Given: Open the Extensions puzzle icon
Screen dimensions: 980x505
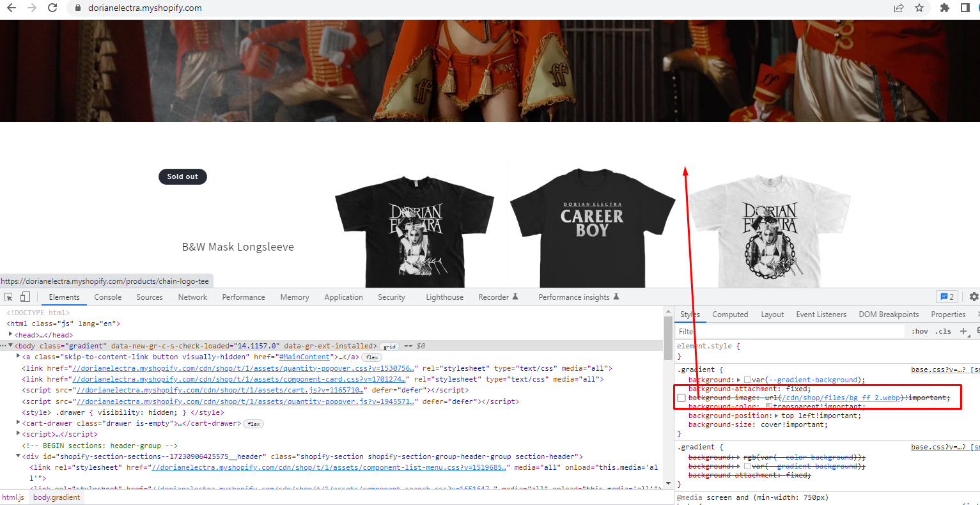Looking at the screenshot, I should 945,8.
